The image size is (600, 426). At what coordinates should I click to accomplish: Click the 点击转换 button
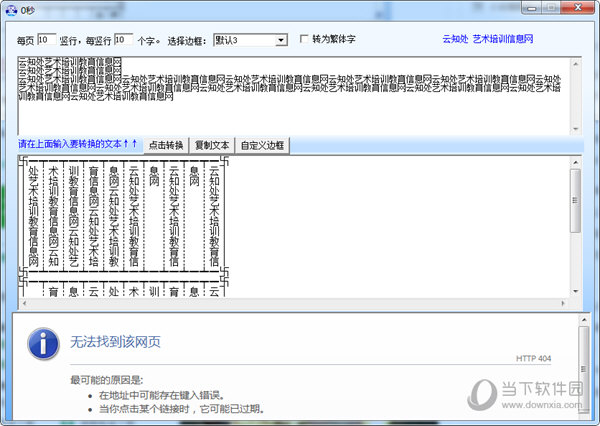point(166,145)
